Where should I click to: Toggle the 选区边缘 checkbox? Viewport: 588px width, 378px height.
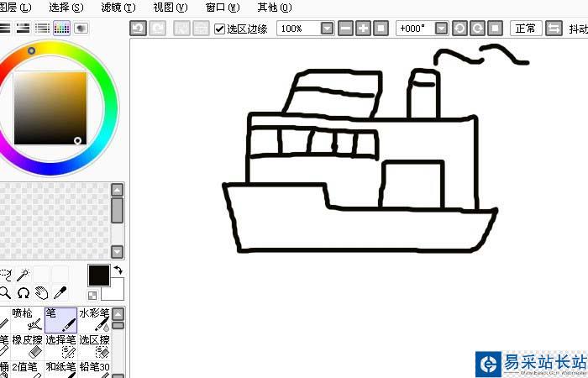[x=219, y=29]
